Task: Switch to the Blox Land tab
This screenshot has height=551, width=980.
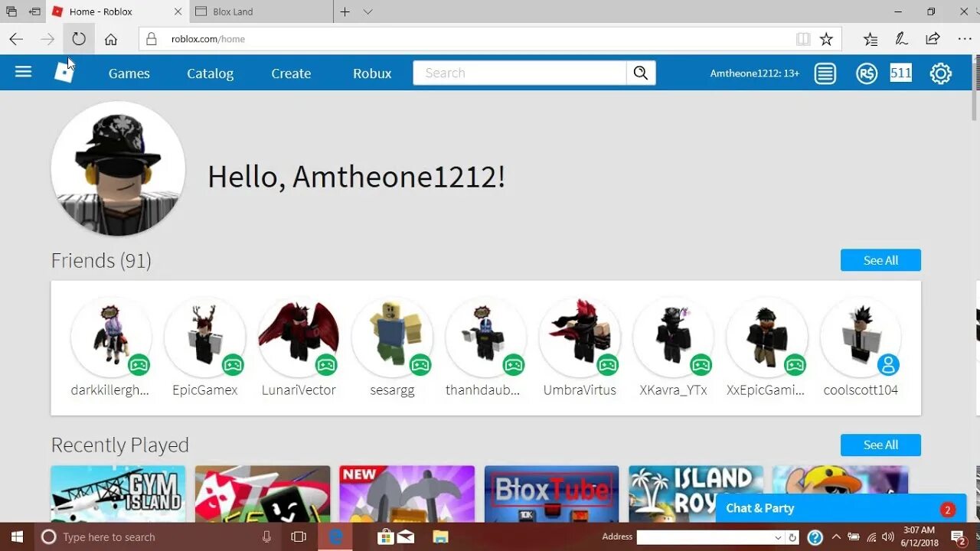Action: (260, 11)
